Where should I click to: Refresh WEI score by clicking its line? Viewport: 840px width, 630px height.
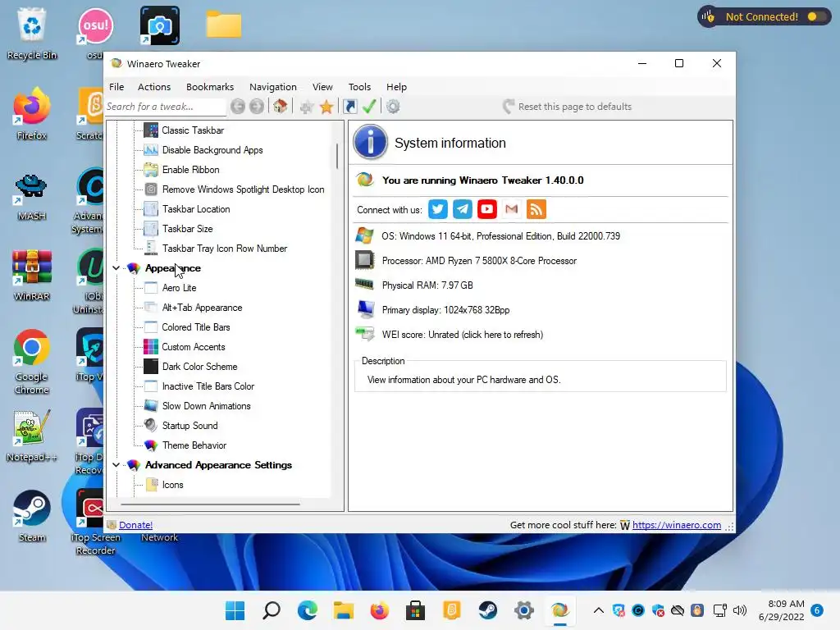[463, 335]
